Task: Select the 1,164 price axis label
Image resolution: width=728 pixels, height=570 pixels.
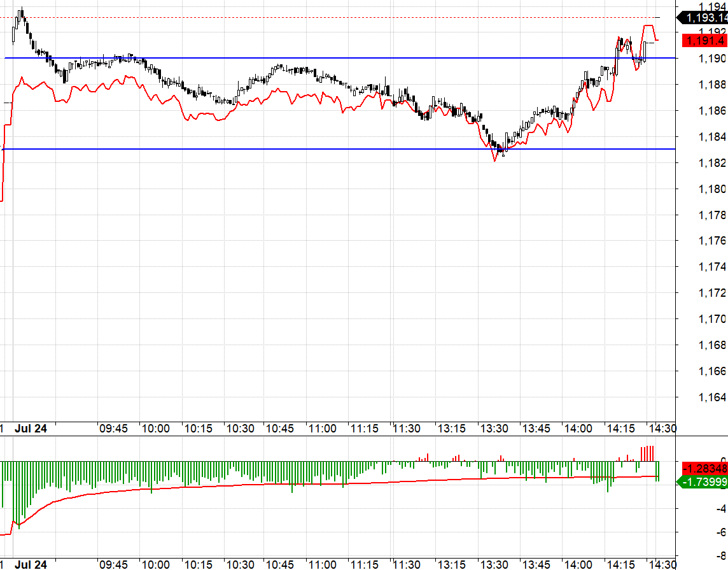Action: (x=712, y=397)
